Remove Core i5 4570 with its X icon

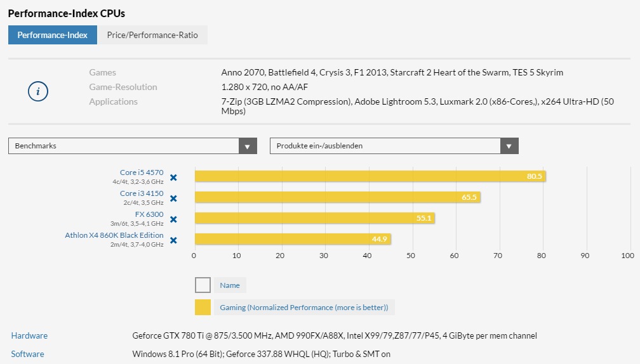(x=173, y=178)
